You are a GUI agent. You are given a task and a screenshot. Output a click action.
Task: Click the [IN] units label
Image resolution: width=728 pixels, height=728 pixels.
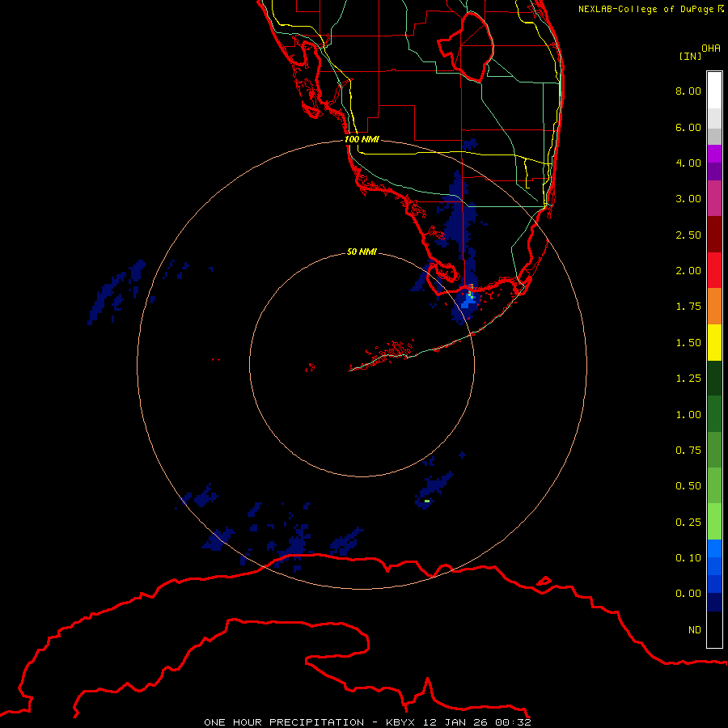[x=691, y=56]
